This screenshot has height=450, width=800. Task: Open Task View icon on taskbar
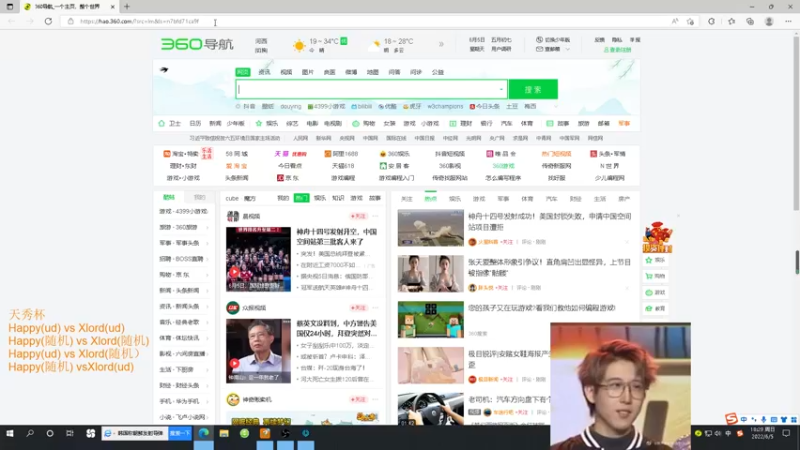70,433
